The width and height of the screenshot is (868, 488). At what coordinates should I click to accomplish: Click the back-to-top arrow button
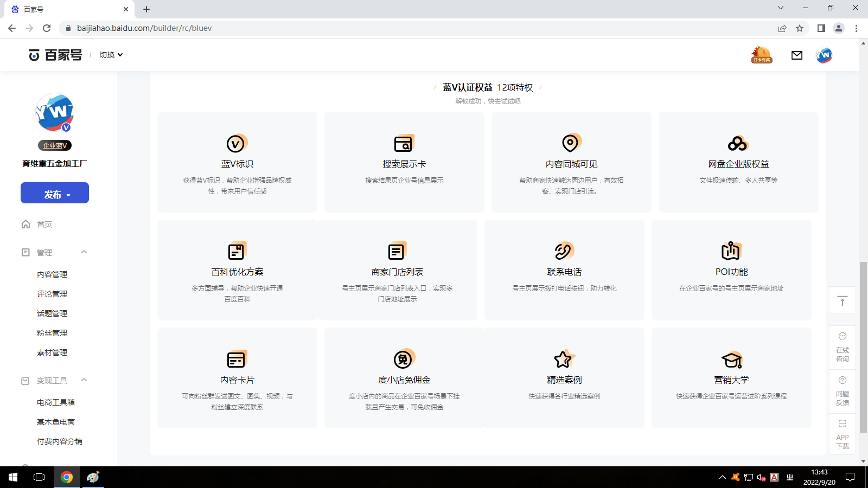coord(842,300)
